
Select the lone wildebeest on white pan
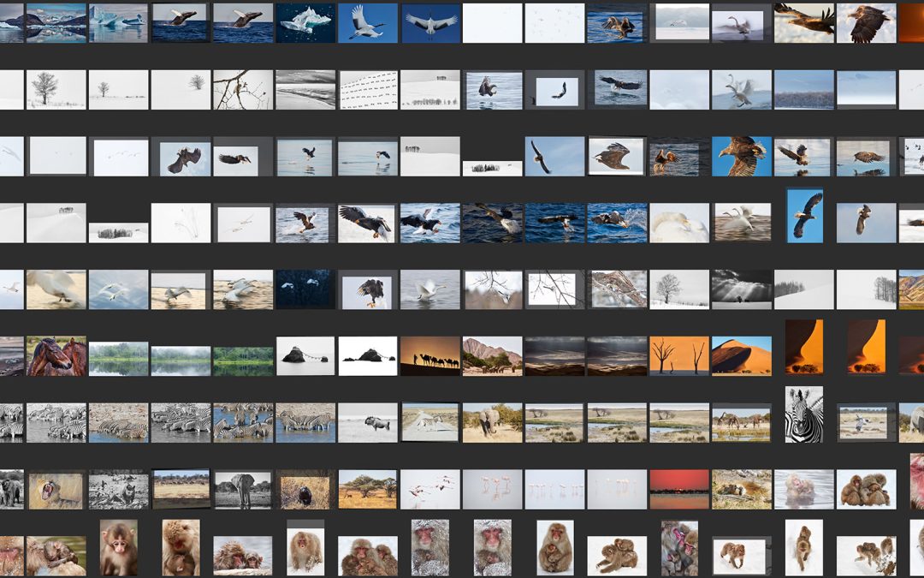tap(367, 422)
